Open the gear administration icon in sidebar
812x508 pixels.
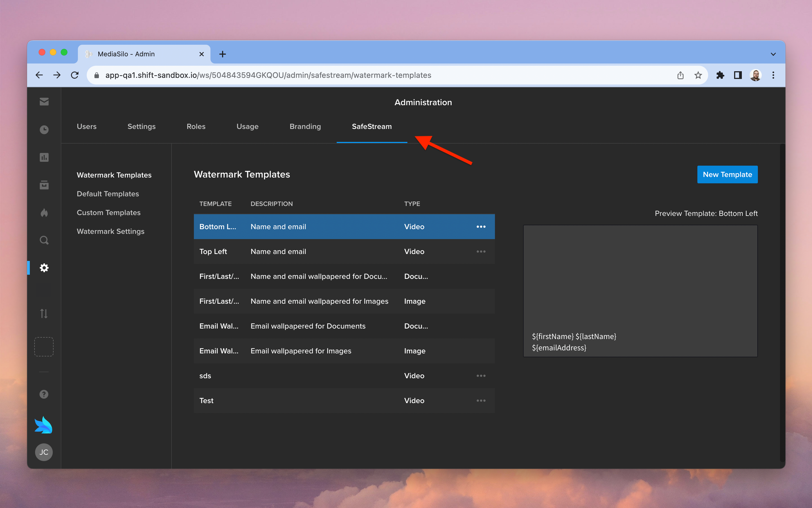click(x=44, y=268)
